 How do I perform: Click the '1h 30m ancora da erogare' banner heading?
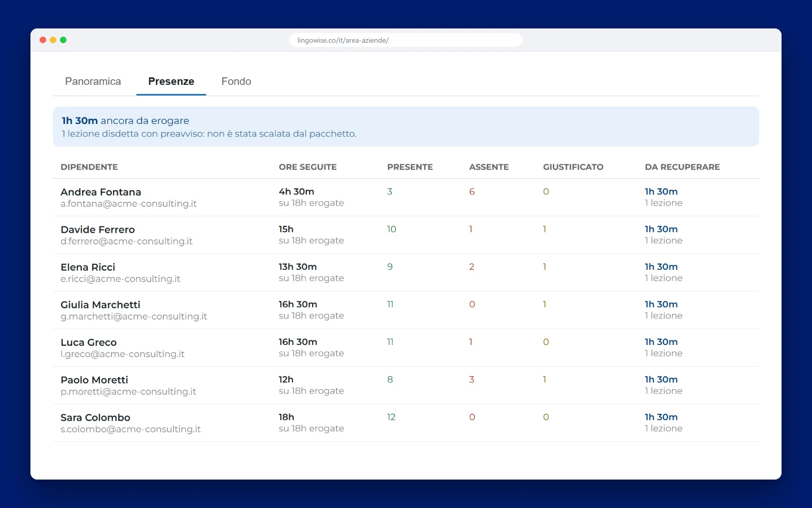[125, 121]
